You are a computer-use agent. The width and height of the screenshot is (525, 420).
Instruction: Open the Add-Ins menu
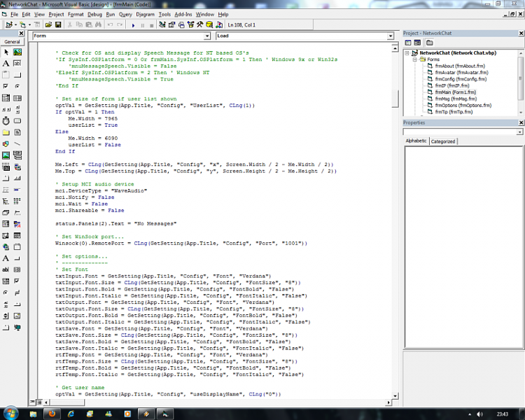point(183,15)
